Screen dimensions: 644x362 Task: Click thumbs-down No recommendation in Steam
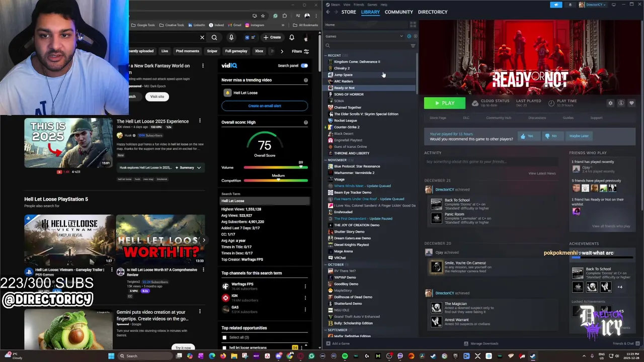[x=551, y=136]
